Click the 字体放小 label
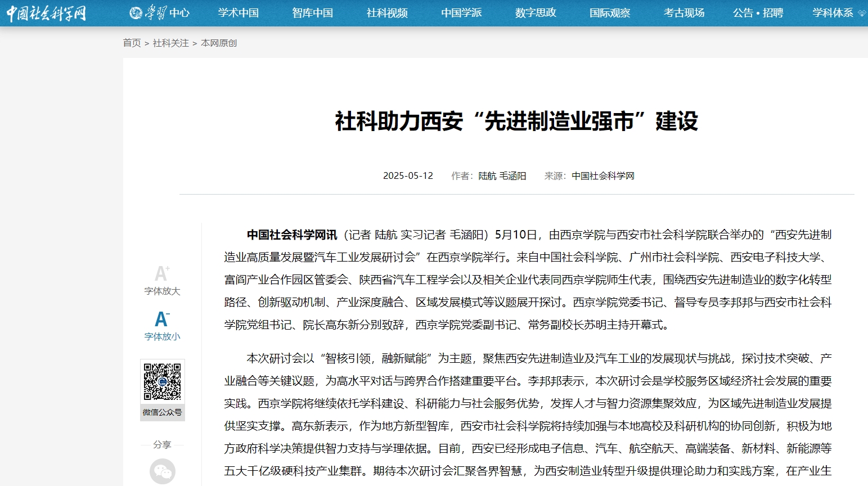Viewport: 868px width, 486px height. click(x=162, y=336)
